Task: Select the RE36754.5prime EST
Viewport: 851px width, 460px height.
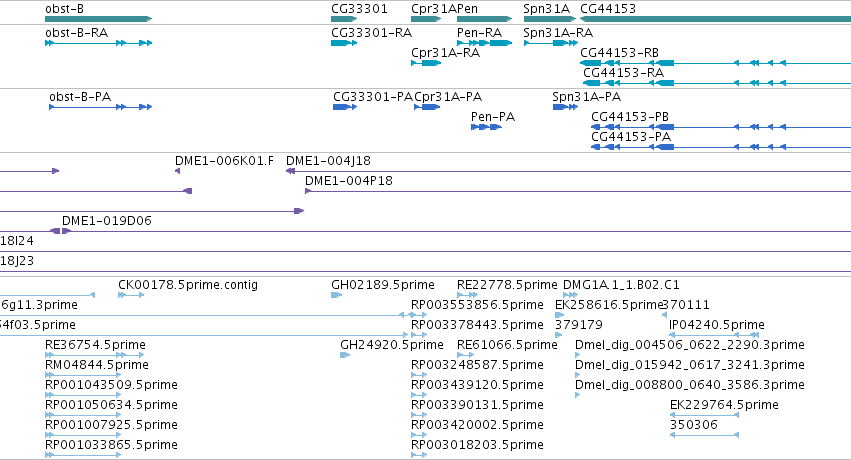Action: [x=94, y=355]
